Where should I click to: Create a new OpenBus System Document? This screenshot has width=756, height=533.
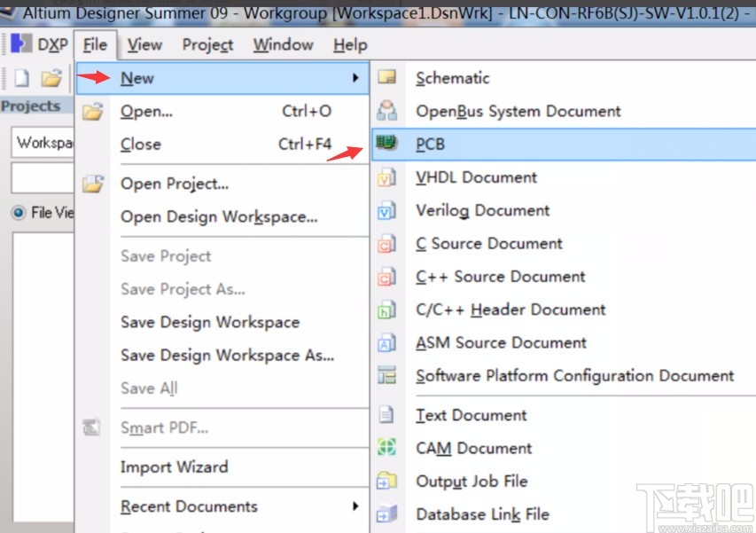(564, 111)
